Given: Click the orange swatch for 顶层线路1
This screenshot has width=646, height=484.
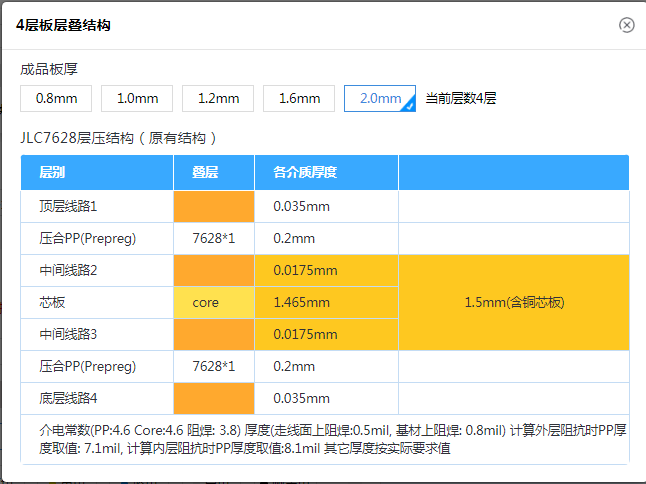Looking at the screenshot, I should [213, 206].
